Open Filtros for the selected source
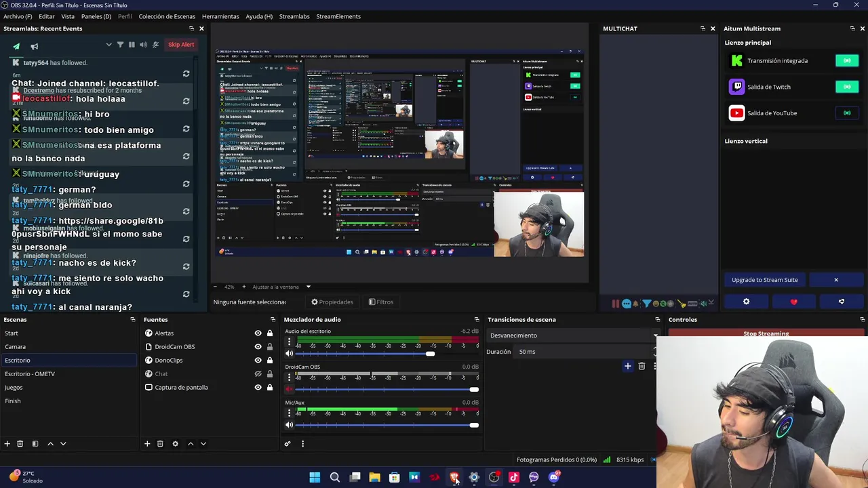868x488 pixels. click(x=381, y=302)
